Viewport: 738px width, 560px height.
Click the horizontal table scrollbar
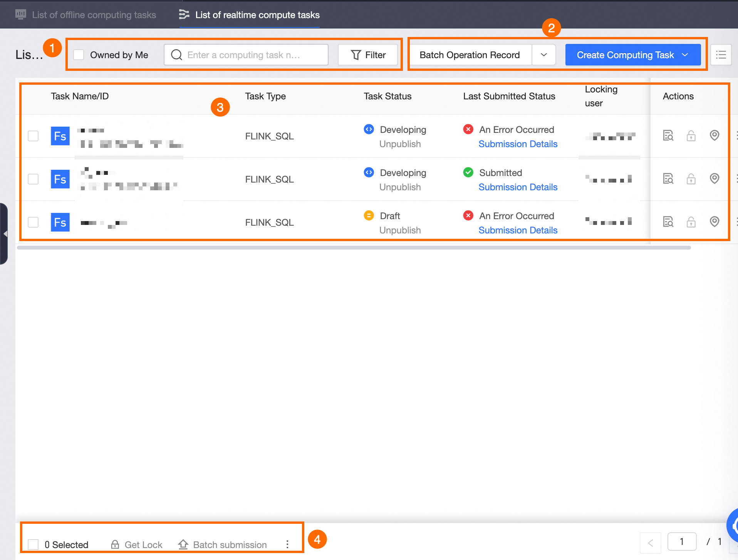click(x=354, y=248)
